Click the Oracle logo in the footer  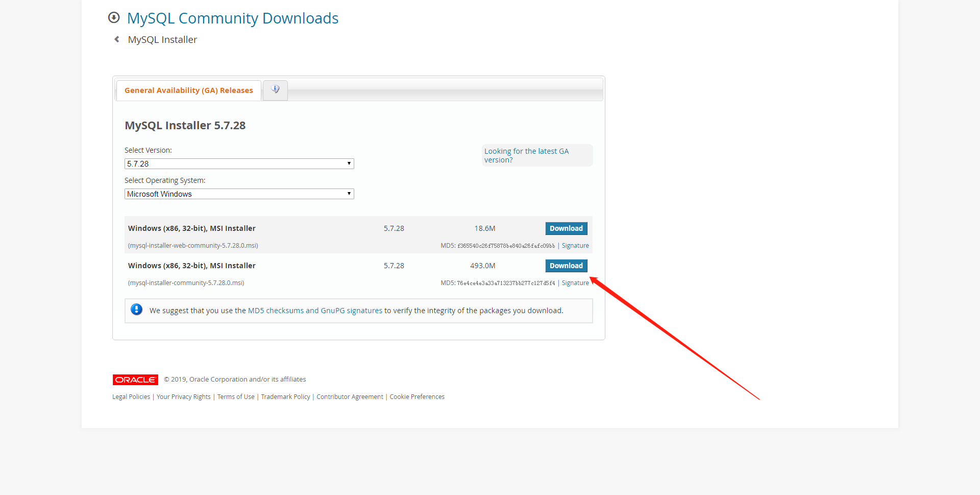[135, 380]
